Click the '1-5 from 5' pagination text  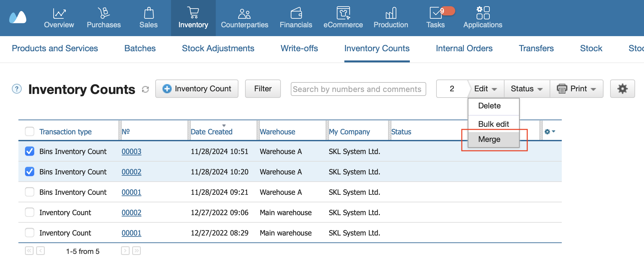pyautogui.click(x=83, y=251)
